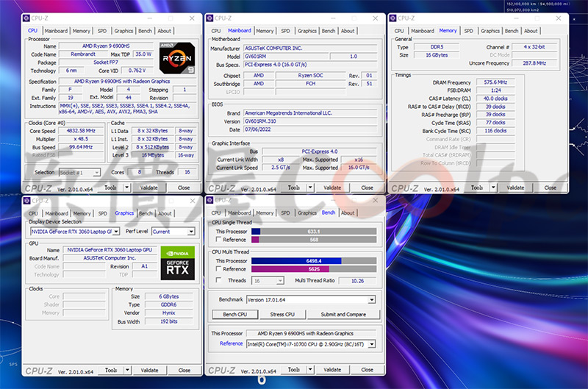Click the Close button in the Graphics window
This screenshot has height=389, width=588.
tap(184, 370)
